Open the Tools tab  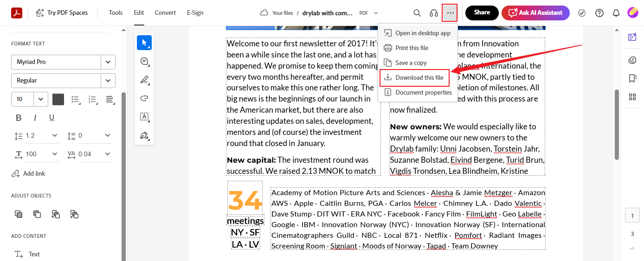(116, 13)
